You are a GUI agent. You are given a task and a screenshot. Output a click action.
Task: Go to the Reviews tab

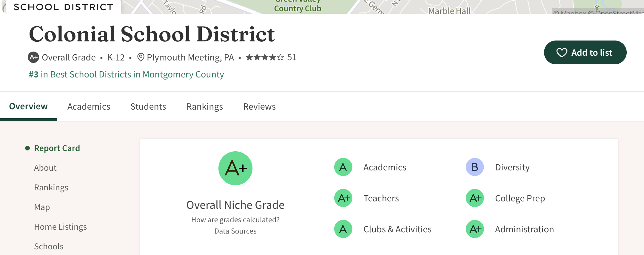[x=259, y=107]
